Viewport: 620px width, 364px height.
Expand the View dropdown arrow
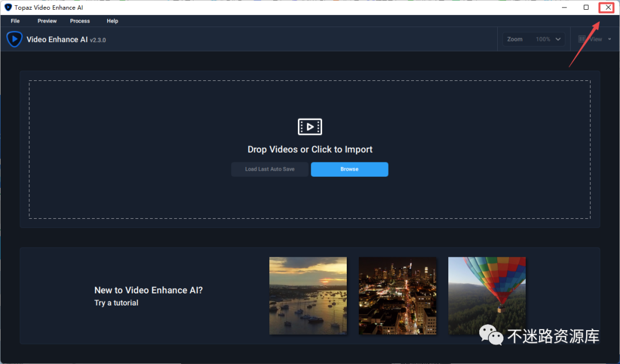click(x=609, y=39)
